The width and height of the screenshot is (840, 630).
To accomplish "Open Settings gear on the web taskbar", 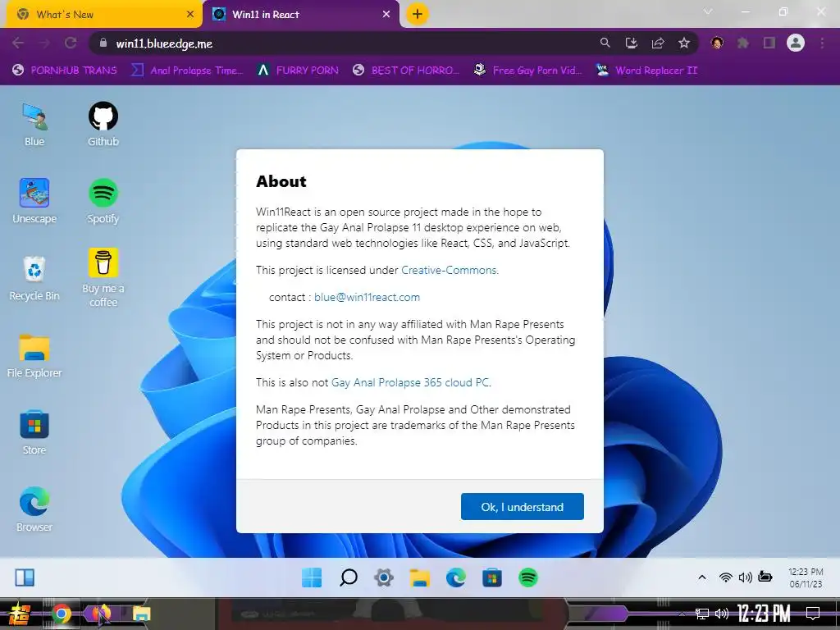I will click(x=384, y=577).
